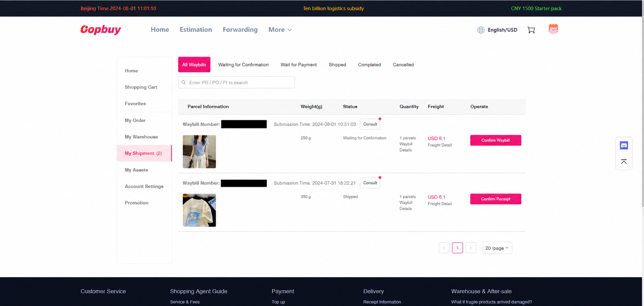Switch to Waiting for Confirmation tab
The height and width of the screenshot is (306, 644).
(x=243, y=65)
